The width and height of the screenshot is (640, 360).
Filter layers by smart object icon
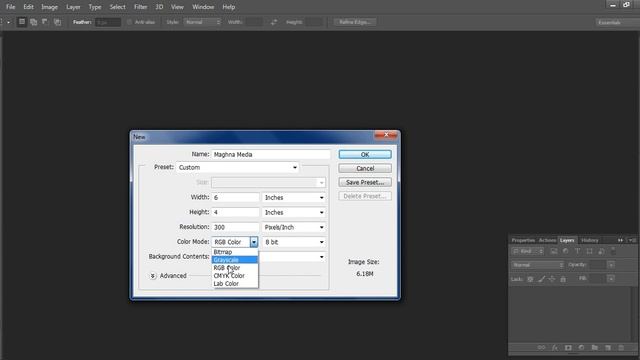pos(601,251)
